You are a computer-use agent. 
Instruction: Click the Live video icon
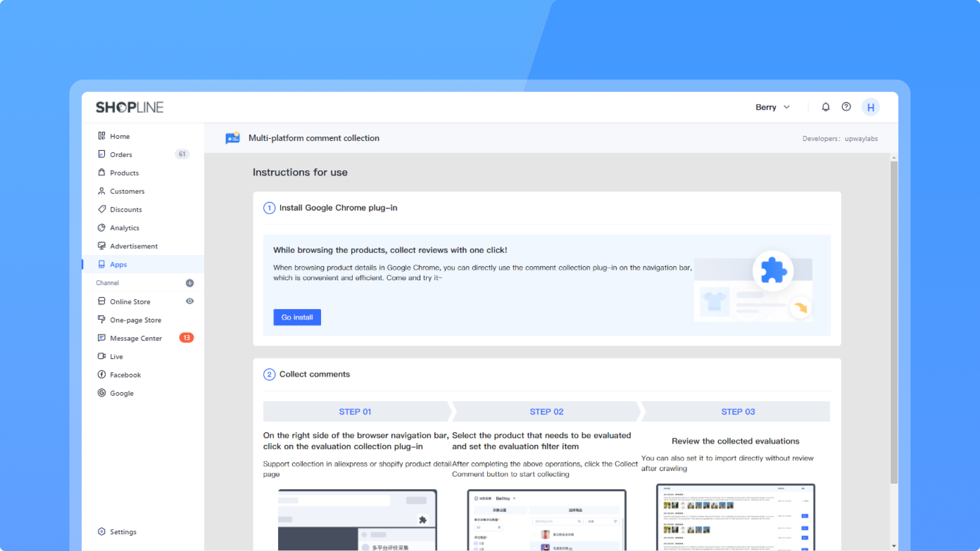tap(102, 356)
